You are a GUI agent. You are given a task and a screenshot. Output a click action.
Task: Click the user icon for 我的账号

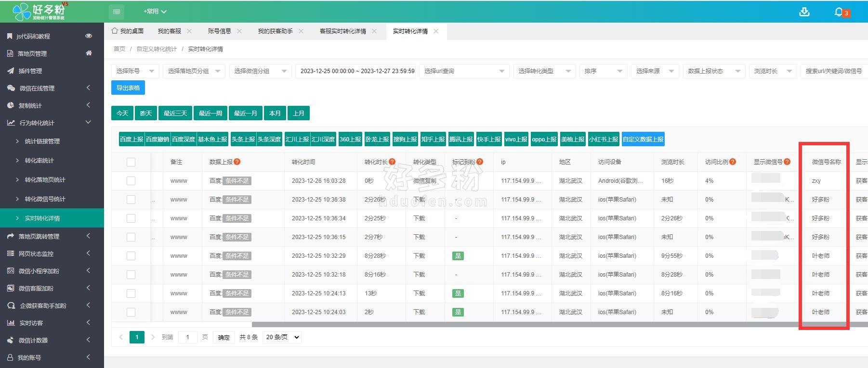(x=10, y=357)
